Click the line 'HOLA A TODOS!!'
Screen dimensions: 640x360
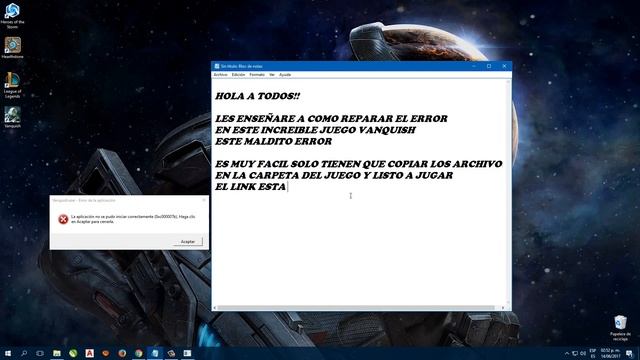tap(258, 96)
